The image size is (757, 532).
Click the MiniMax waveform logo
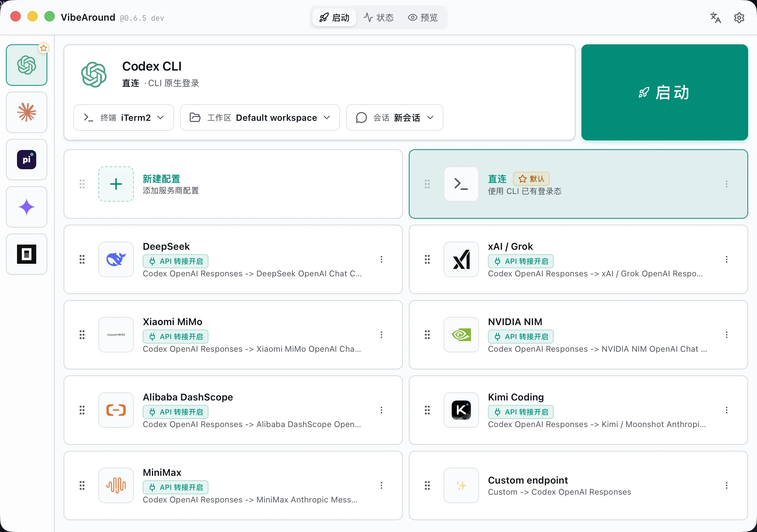point(116,485)
